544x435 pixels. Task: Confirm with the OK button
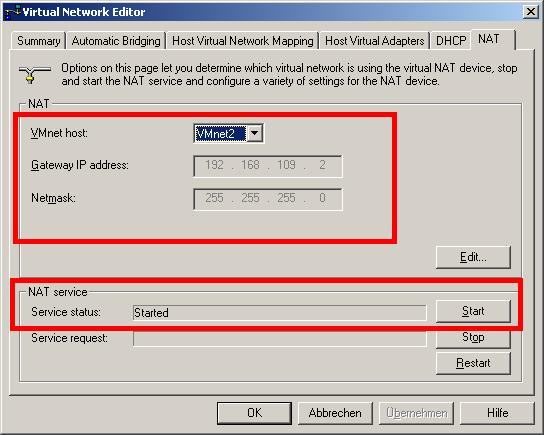coord(254,413)
